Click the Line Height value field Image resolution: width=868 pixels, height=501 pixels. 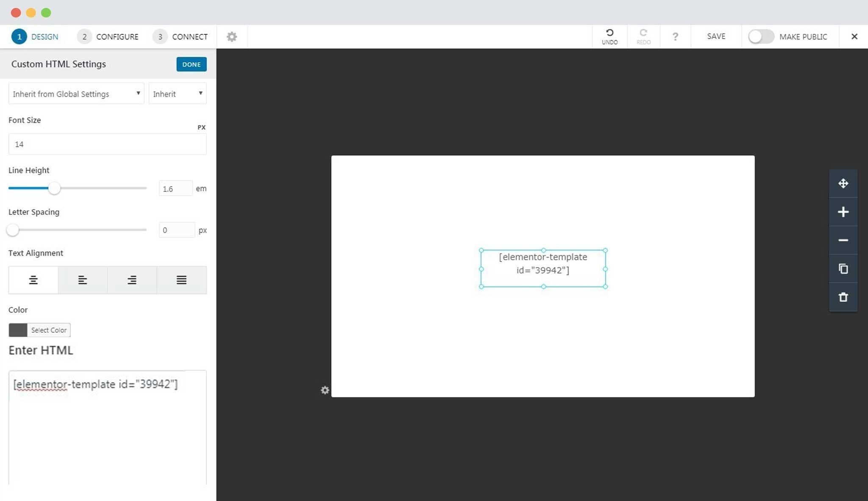coord(175,188)
